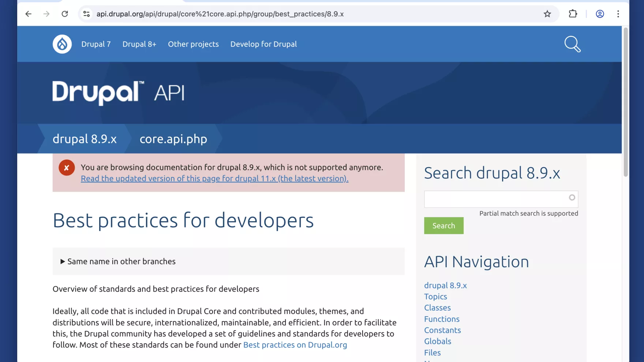644x362 pixels.
Task: Open site information icon in address bar
Action: click(87, 14)
